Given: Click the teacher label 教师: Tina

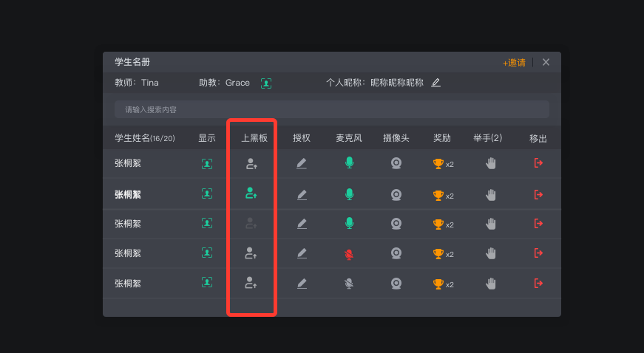Looking at the screenshot, I should click(x=137, y=83).
